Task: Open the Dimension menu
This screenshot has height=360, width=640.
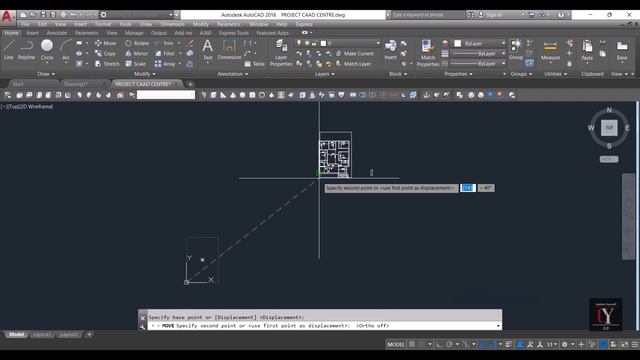Action: point(172,24)
